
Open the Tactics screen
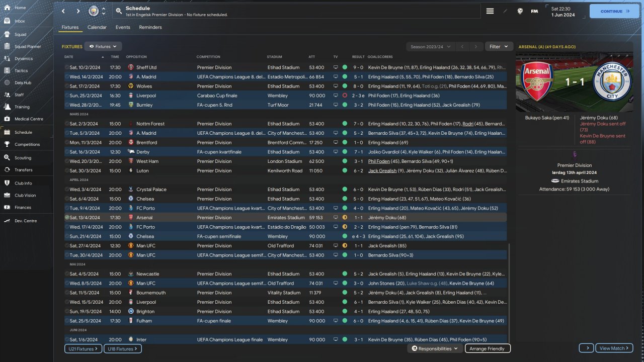click(x=21, y=71)
